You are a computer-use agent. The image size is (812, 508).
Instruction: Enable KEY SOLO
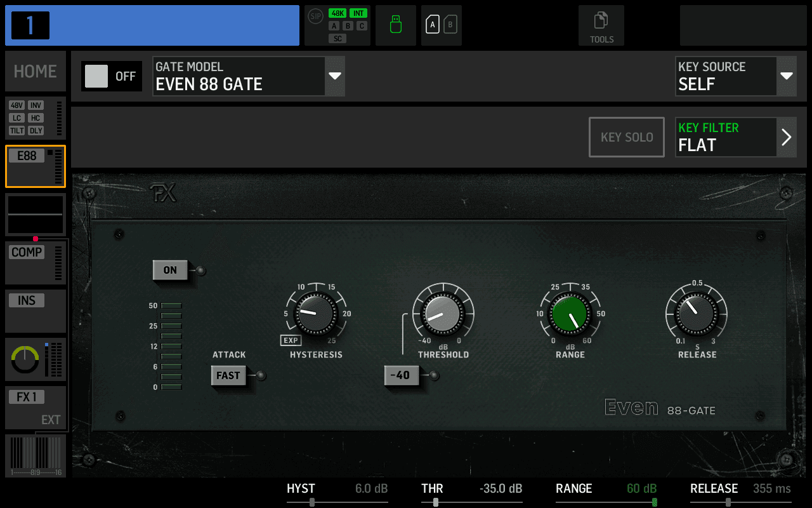[627, 137]
